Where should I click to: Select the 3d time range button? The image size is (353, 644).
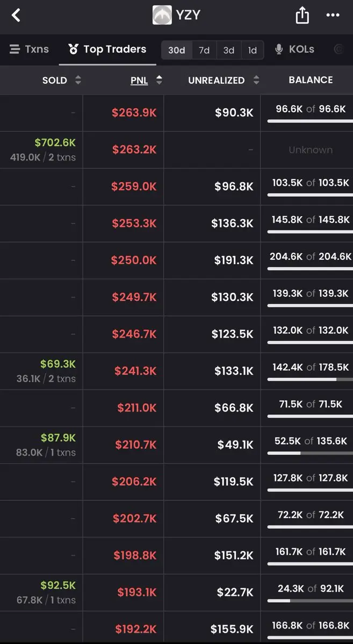[x=229, y=50]
